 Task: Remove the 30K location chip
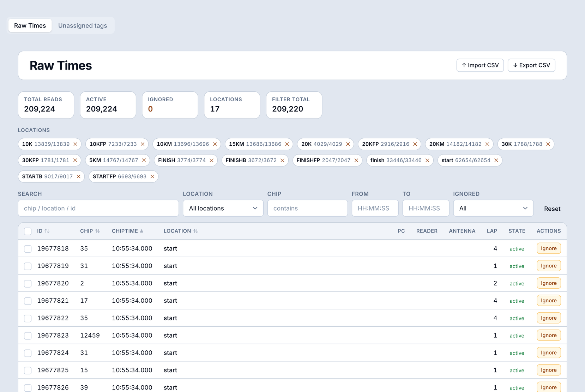point(548,144)
